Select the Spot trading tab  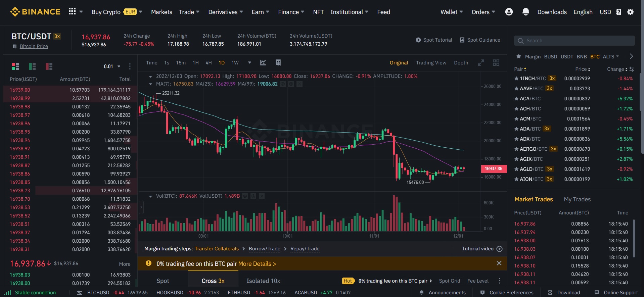coord(163,281)
